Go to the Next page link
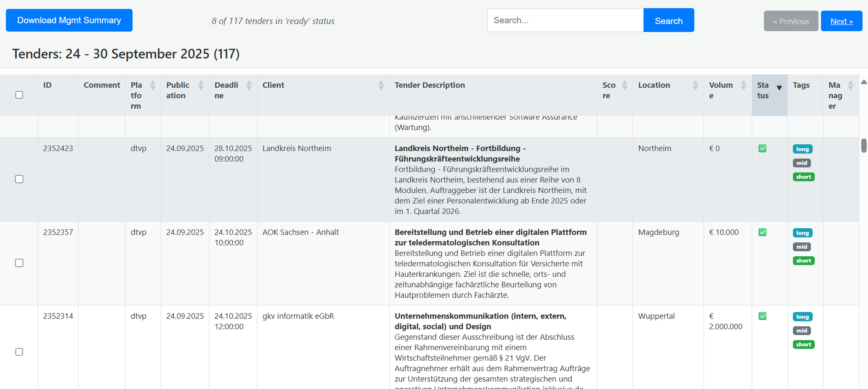Viewport: 868px width, 389px height. 841,21
